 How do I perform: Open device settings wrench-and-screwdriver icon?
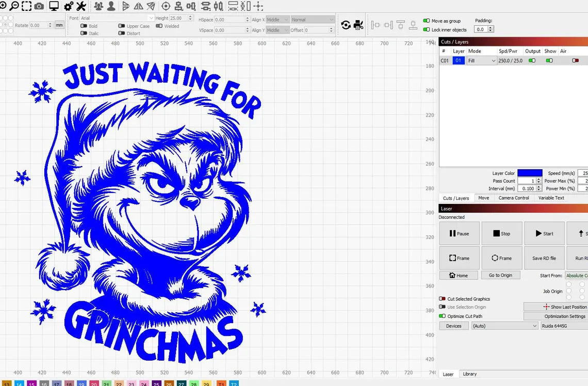[x=81, y=6]
